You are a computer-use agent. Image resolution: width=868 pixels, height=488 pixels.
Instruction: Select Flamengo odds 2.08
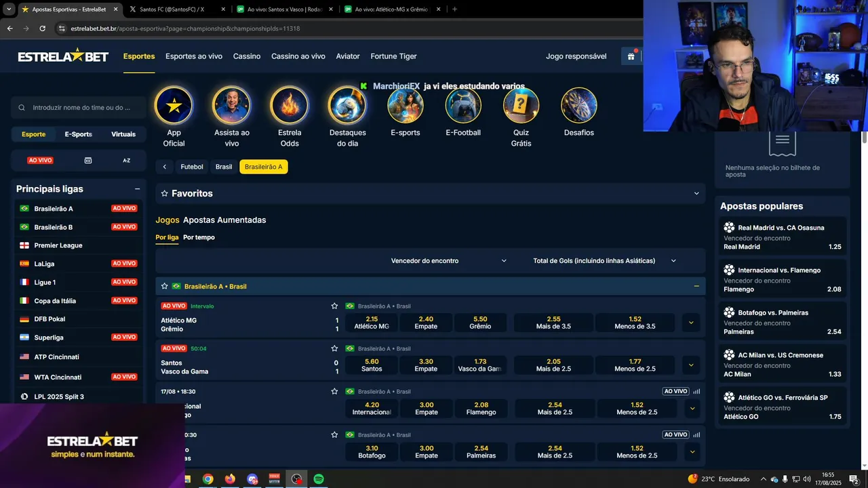pyautogui.click(x=481, y=409)
